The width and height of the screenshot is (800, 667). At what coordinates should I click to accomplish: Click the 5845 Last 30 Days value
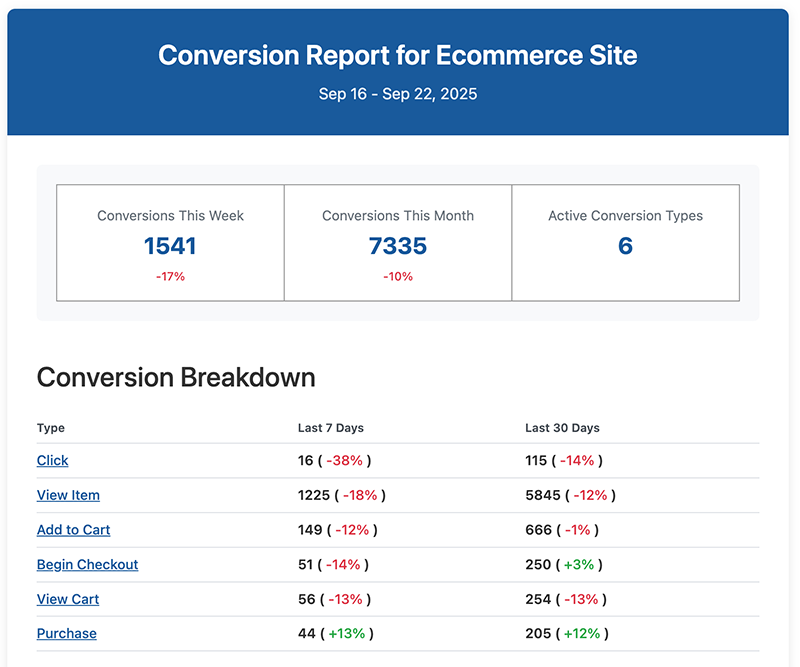point(542,495)
